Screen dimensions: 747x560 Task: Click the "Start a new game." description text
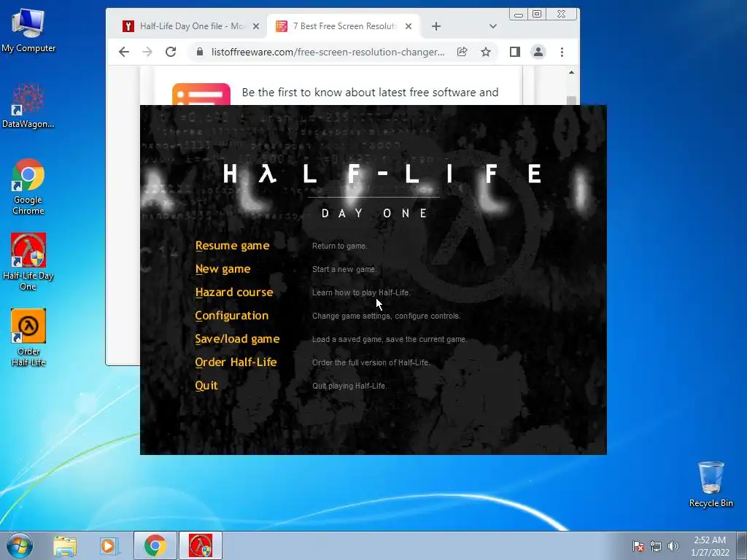[x=344, y=270]
